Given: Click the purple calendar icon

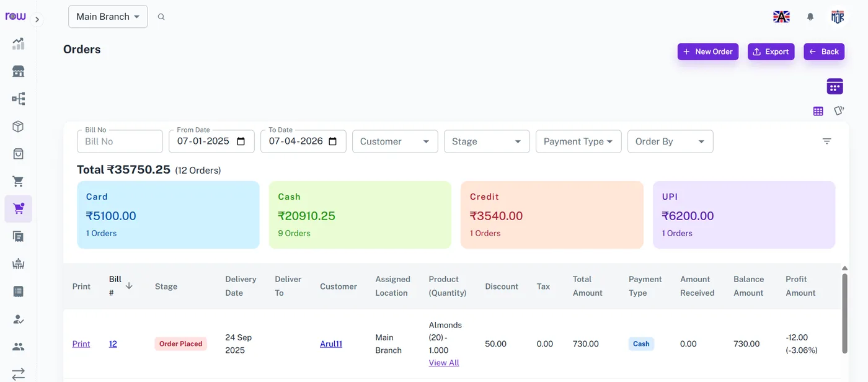Looking at the screenshot, I should coord(835,86).
